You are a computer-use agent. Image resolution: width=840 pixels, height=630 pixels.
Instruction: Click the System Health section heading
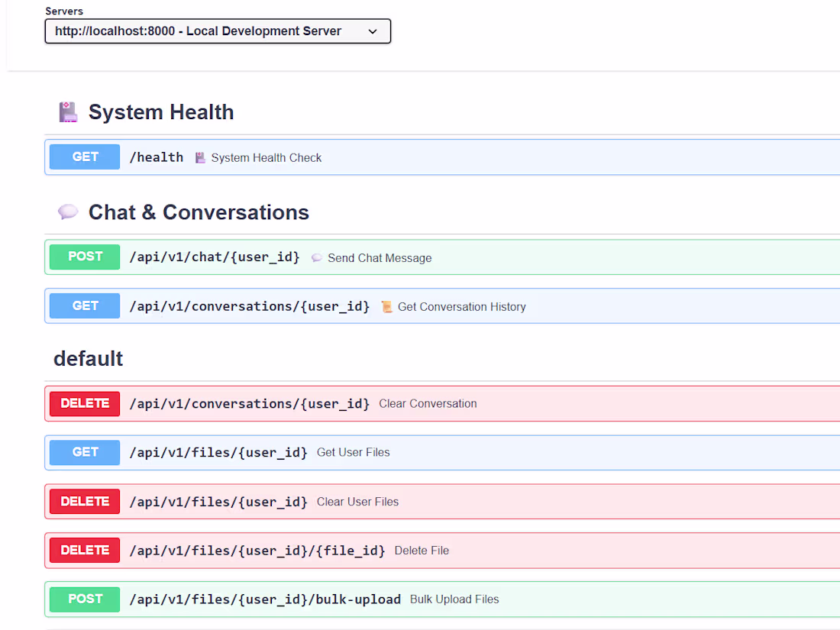pos(161,111)
